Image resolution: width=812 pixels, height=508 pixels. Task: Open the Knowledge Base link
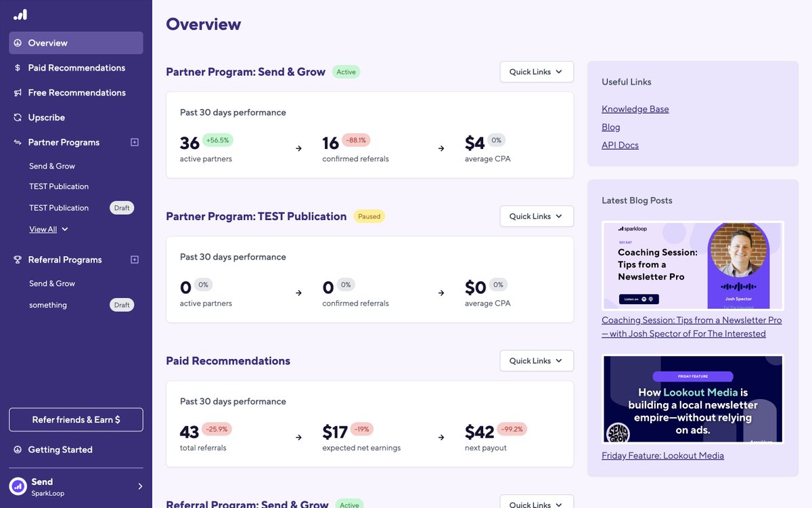635,109
